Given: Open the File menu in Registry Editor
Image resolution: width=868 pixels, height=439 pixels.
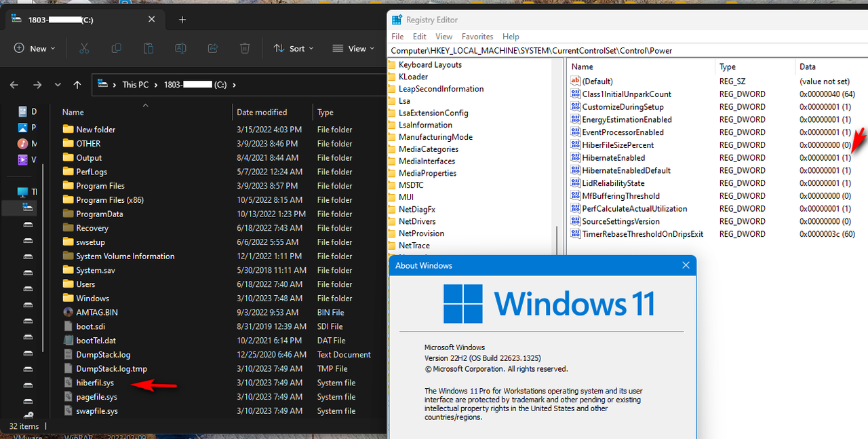Looking at the screenshot, I should 397,37.
